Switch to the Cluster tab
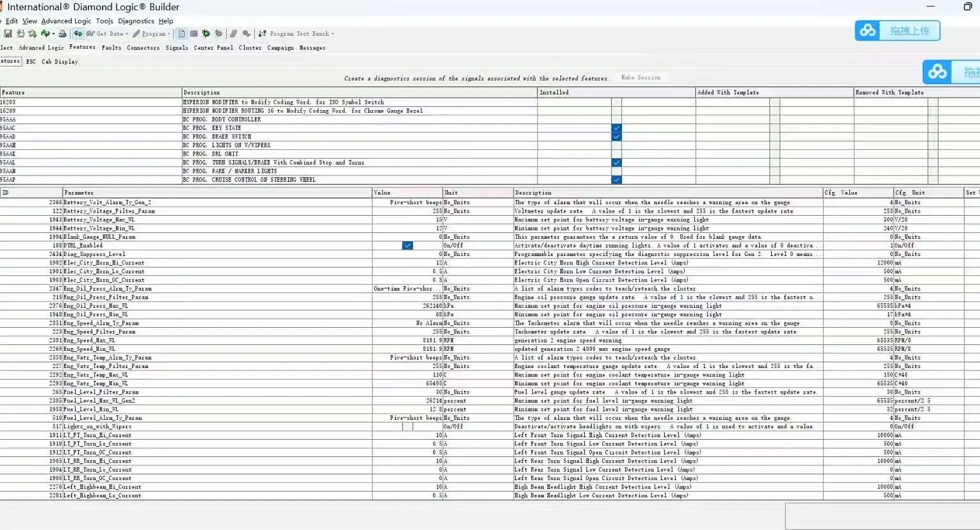Viewport: 980px width, 530px height. 250,47
